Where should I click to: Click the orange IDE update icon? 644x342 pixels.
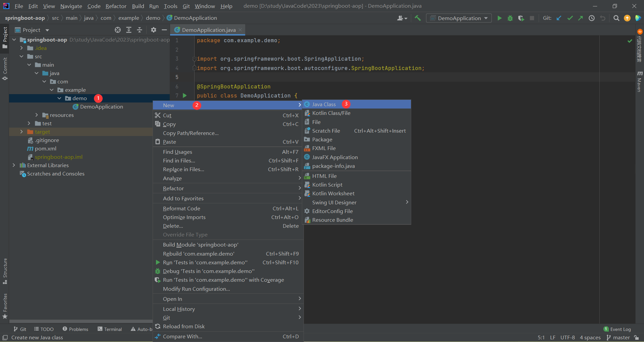point(627,18)
